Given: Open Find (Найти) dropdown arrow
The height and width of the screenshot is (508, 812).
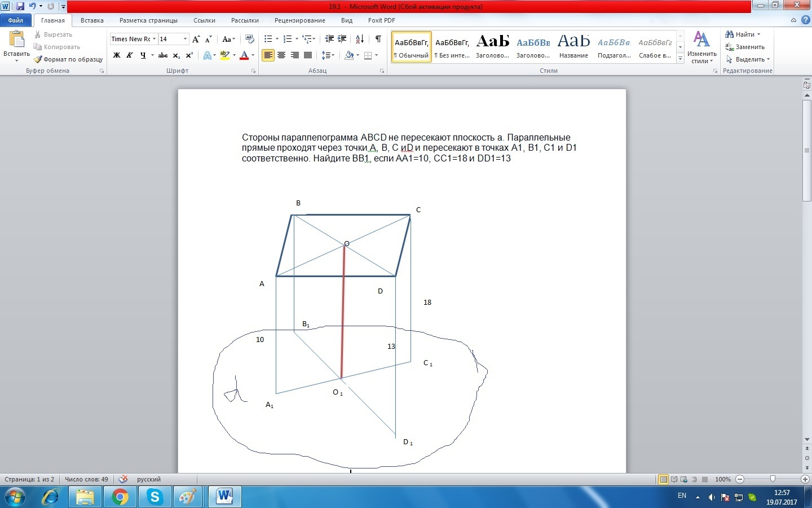Looking at the screenshot, I should tap(759, 34).
